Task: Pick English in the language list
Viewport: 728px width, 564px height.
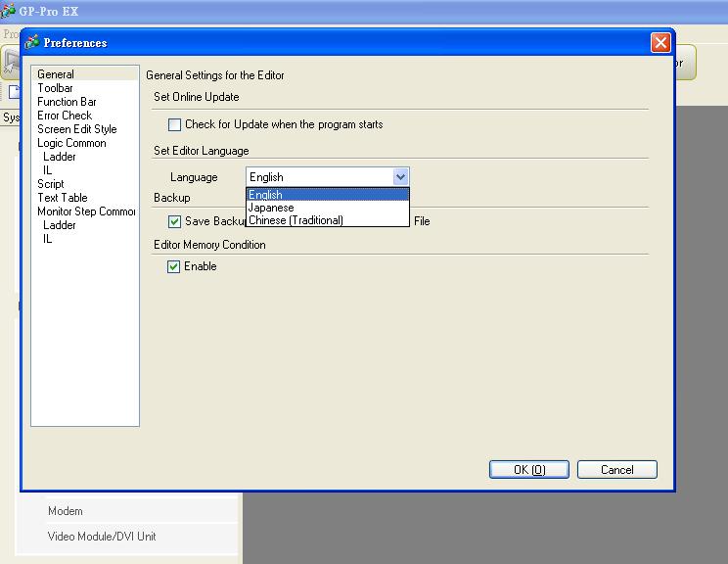Action: pos(266,195)
